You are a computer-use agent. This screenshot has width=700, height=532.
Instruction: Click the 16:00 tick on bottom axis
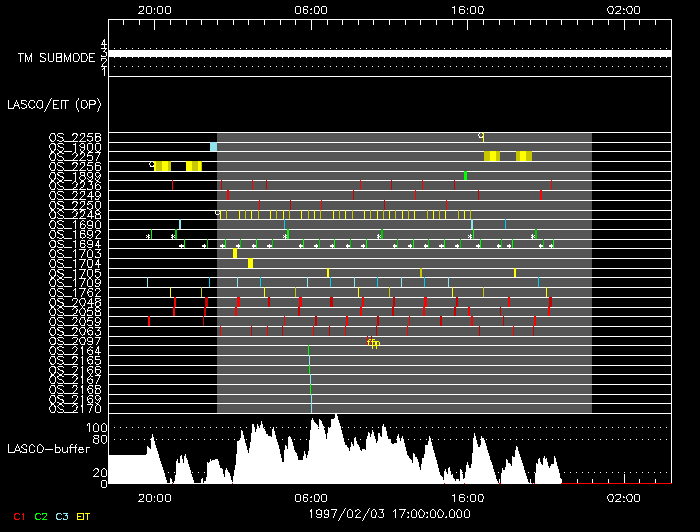click(x=467, y=495)
